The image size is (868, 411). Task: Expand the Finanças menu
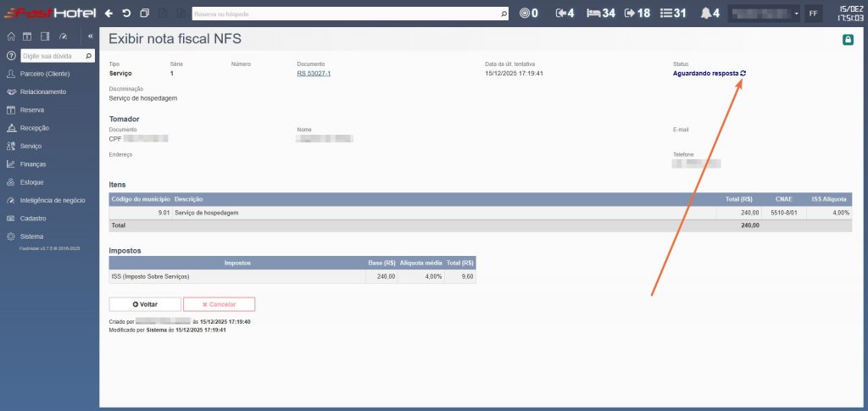click(x=33, y=164)
